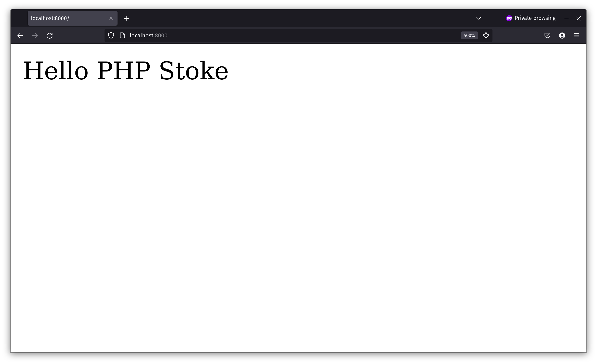Show site information via page icon
The width and height of the screenshot is (597, 364).
(x=122, y=36)
